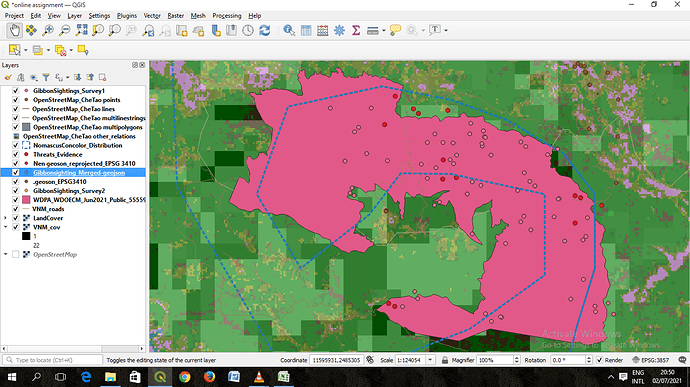Open the Processing menu
The height and width of the screenshot is (387, 690).
click(x=227, y=15)
